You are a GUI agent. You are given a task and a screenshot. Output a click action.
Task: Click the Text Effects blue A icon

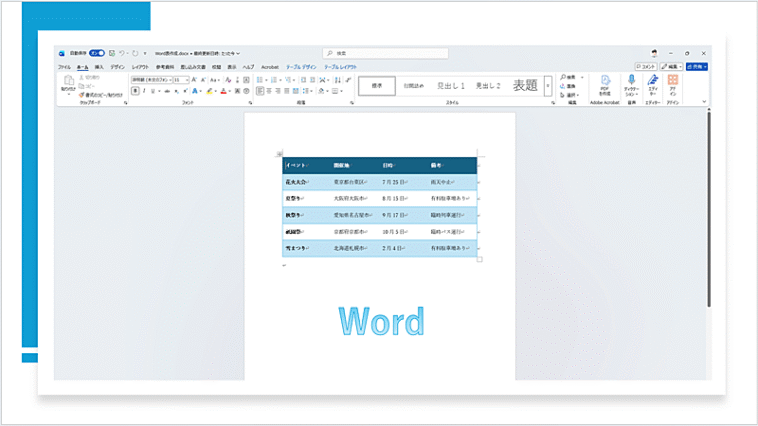coord(195,91)
